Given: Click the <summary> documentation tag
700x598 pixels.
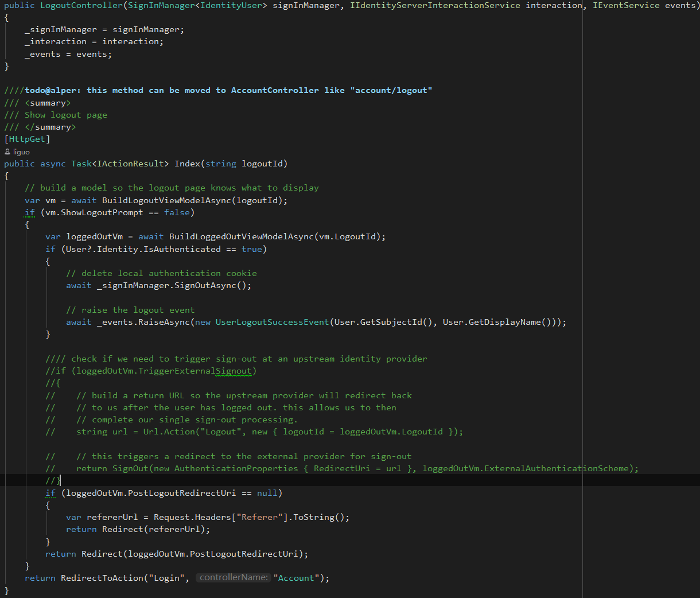Looking at the screenshot, I should point(48,102).
